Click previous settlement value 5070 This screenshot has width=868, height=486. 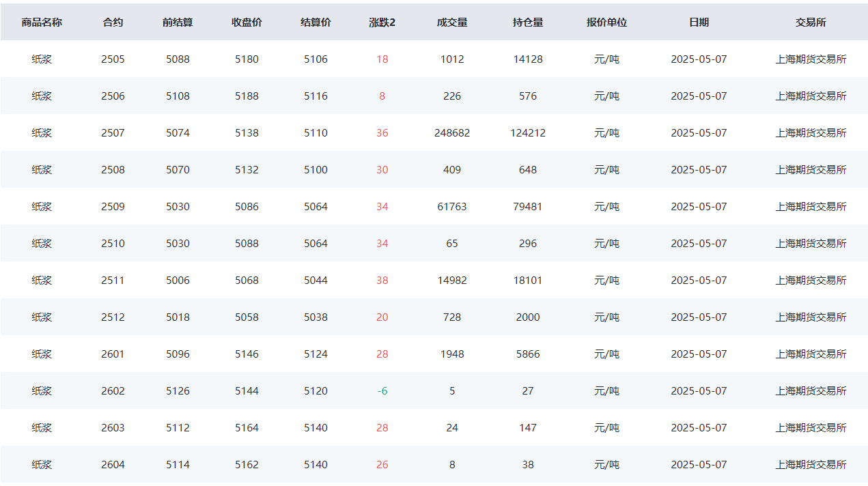coord(178,170)
